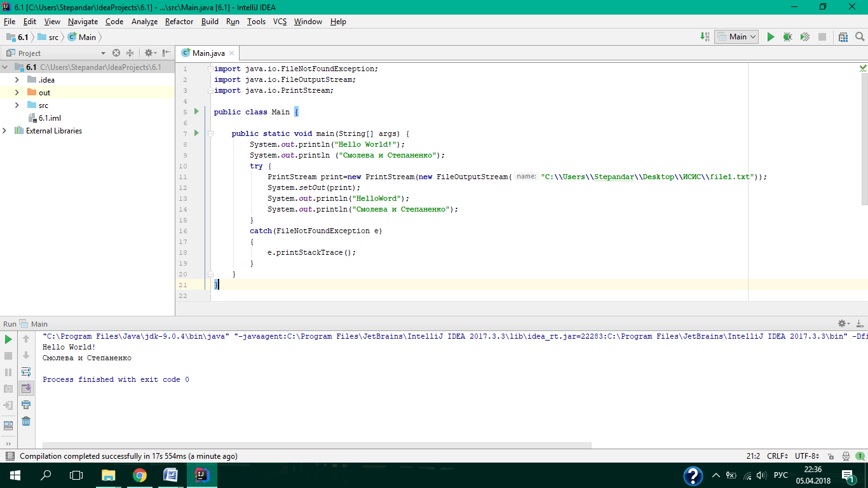Open the Main run configuration dropdown

tap(736, 37)
